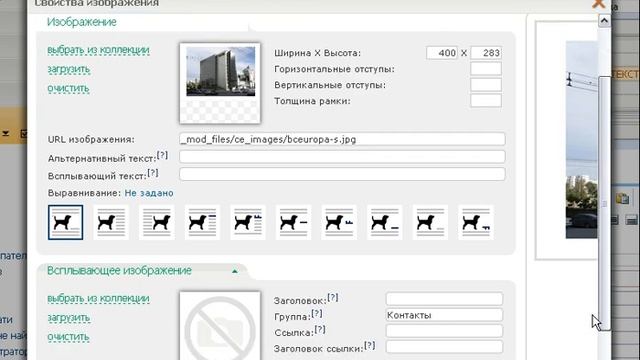Select absolute-bottom alignment dog icon
Image resolution: width=640 pixels, height=360 pixels.
476,222
